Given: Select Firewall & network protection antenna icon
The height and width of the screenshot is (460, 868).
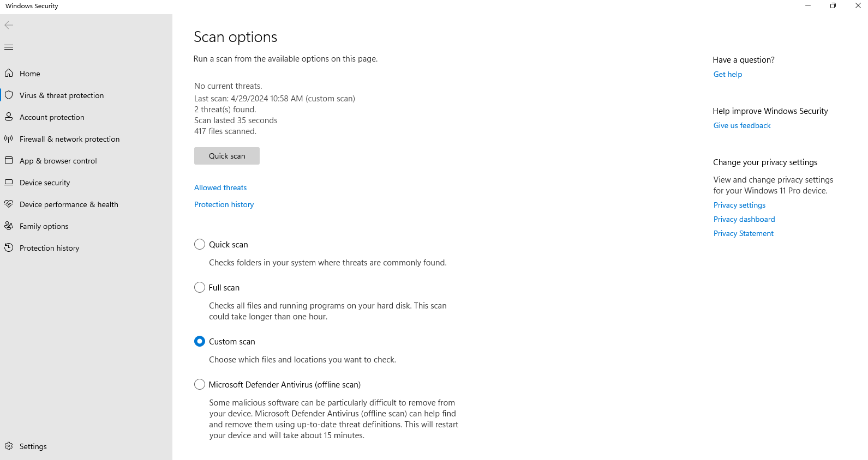Looking at the screenshot, I should coord(9,138).
